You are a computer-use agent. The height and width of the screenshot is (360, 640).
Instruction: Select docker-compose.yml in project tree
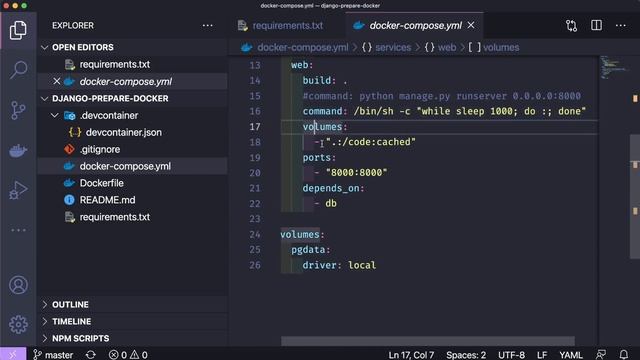(x=125, y=166)
